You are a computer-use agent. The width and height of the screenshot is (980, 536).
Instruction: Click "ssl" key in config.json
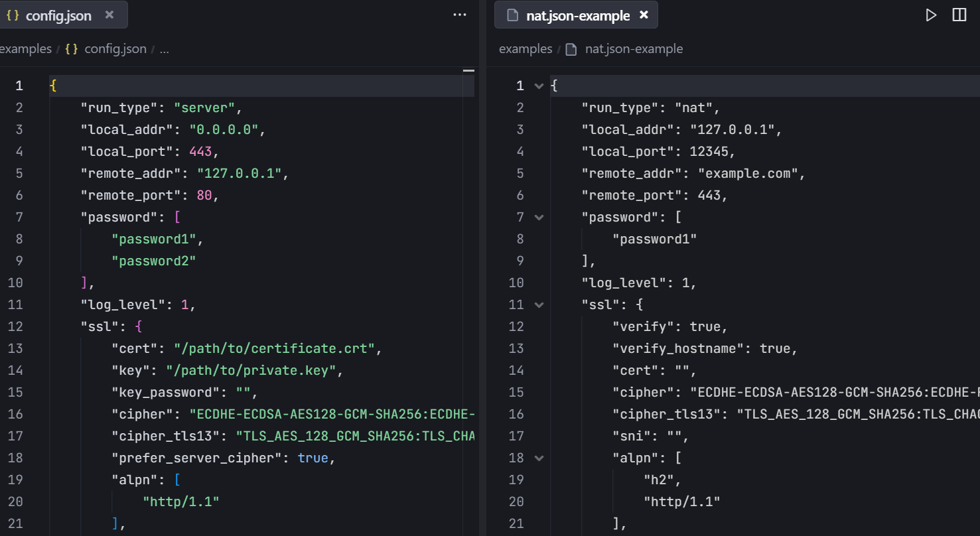100,326
